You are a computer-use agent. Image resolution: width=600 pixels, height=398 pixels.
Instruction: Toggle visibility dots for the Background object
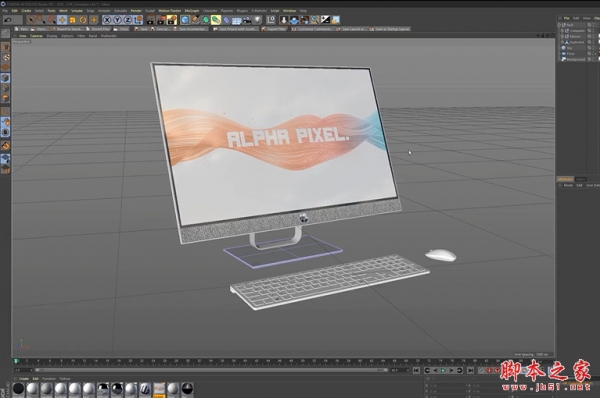594,59
